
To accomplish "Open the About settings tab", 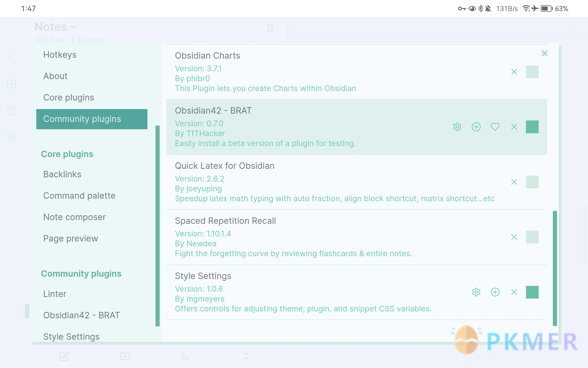I will click(x=92, y=76).
